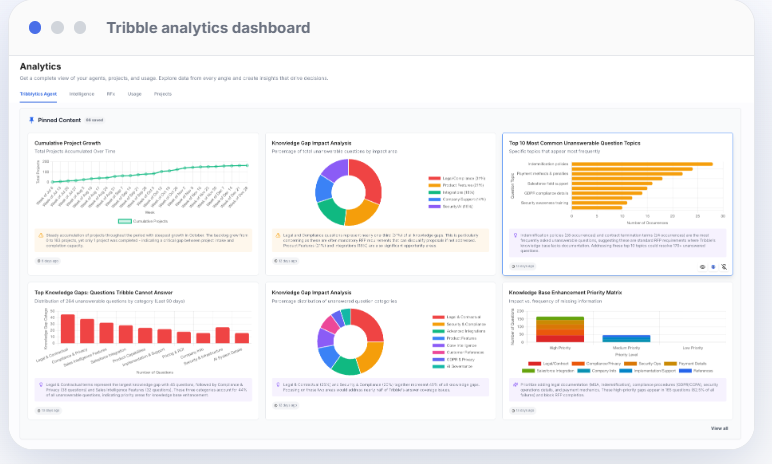Click the warning icon in top Knowledge Gap Impact note
The image size is (772, 464).
278,235
